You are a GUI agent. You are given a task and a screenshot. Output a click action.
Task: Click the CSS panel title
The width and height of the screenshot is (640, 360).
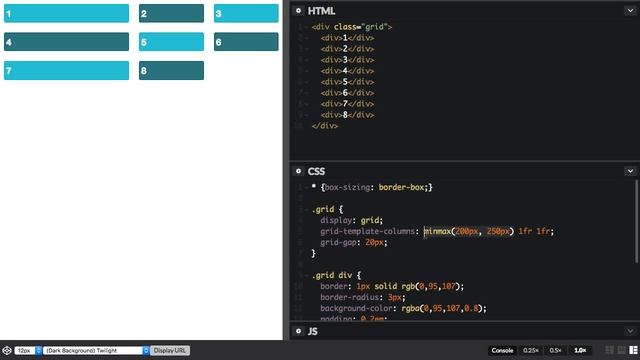pyautogui.click(x=316, y=171)
